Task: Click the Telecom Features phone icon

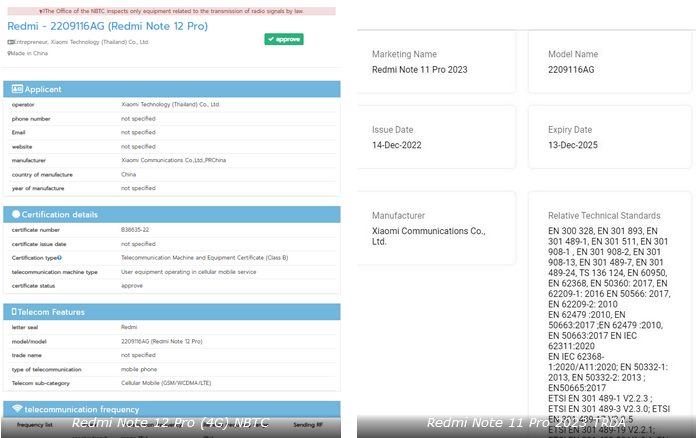Action: point(14,312)
